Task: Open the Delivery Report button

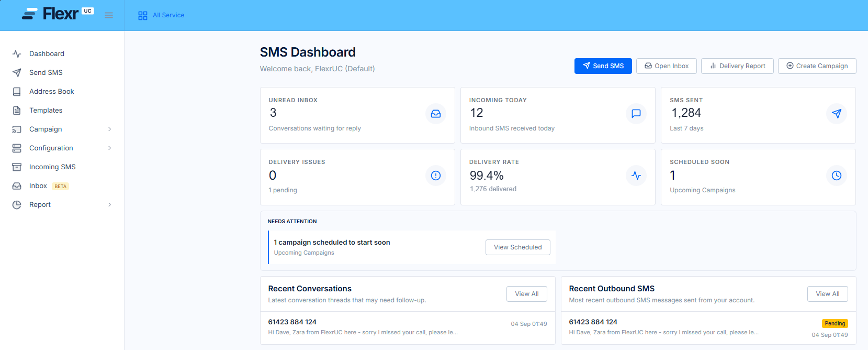Action: pos(737,66)
